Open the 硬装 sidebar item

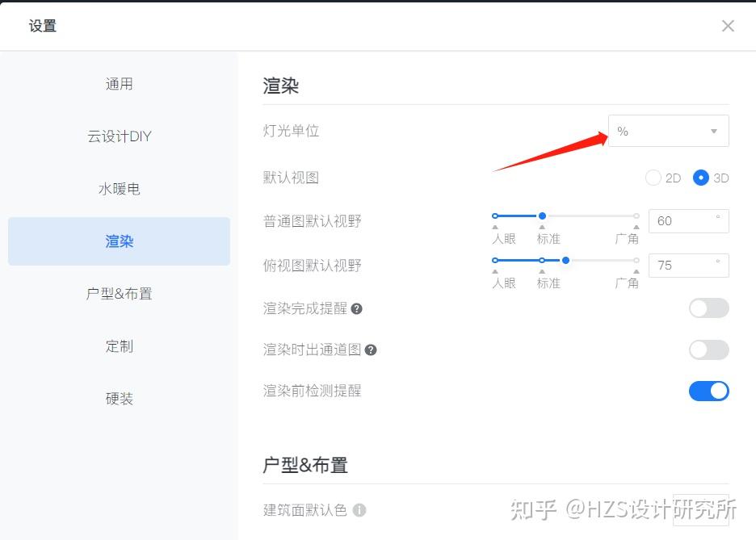coord(119,399)
